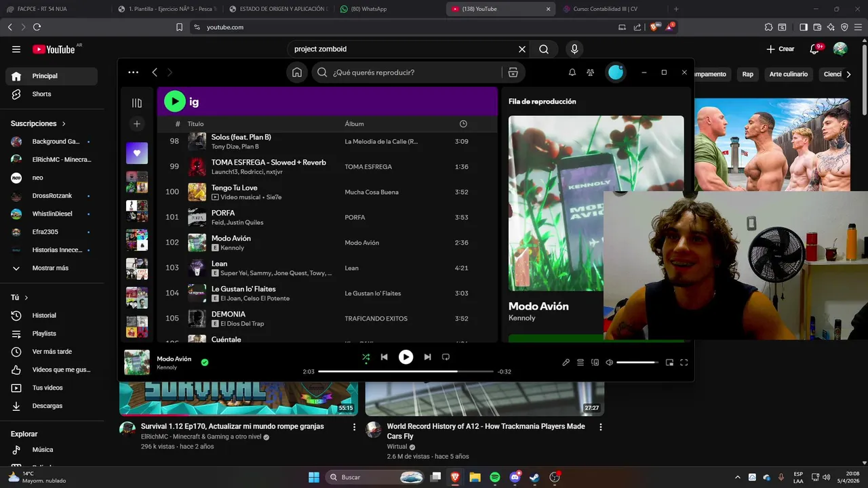Toggle repeat mode in Spotify
868x488 pixels.
(446, 357)
